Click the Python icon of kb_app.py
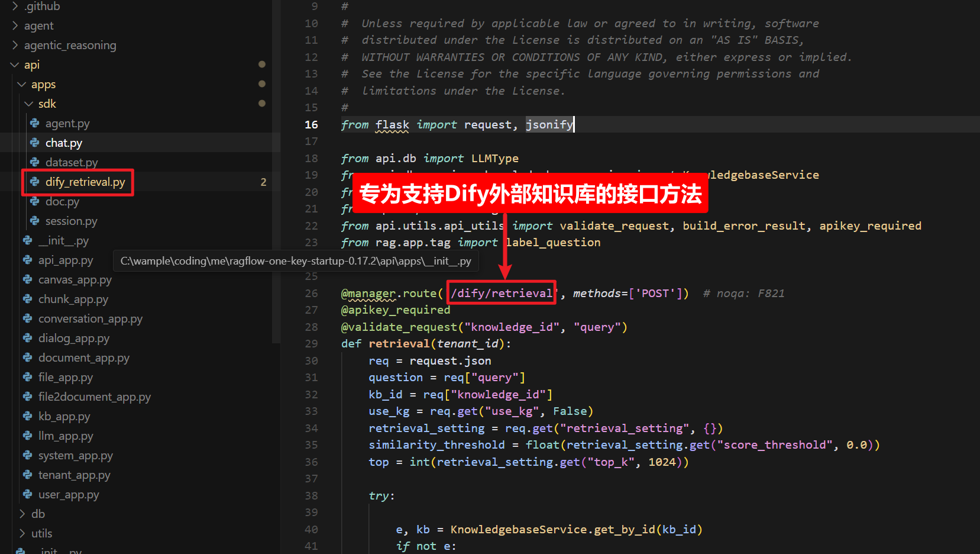The height and width of the screenshot is (554, 980). pos(28,416)
